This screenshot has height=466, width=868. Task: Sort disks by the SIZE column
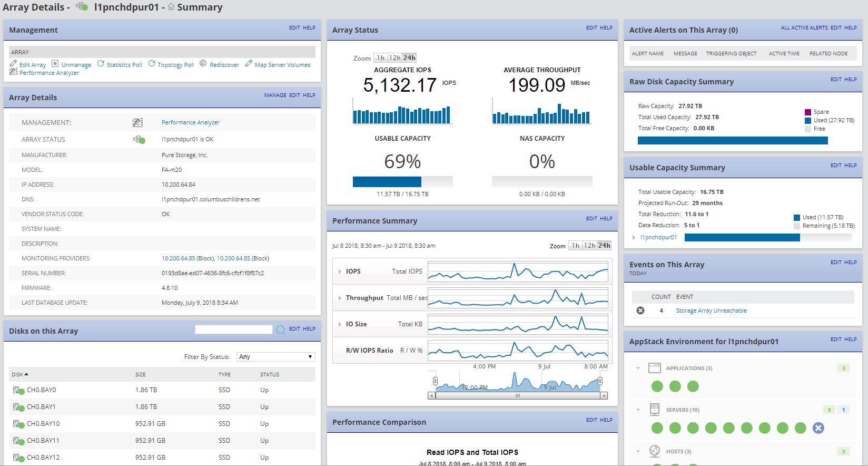pyautogui.click(x=141, y=374)
